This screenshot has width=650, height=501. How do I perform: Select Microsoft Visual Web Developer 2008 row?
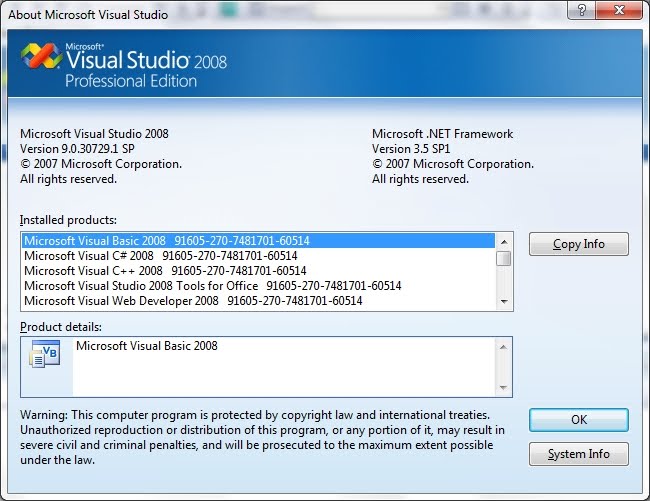pos(259,300)
